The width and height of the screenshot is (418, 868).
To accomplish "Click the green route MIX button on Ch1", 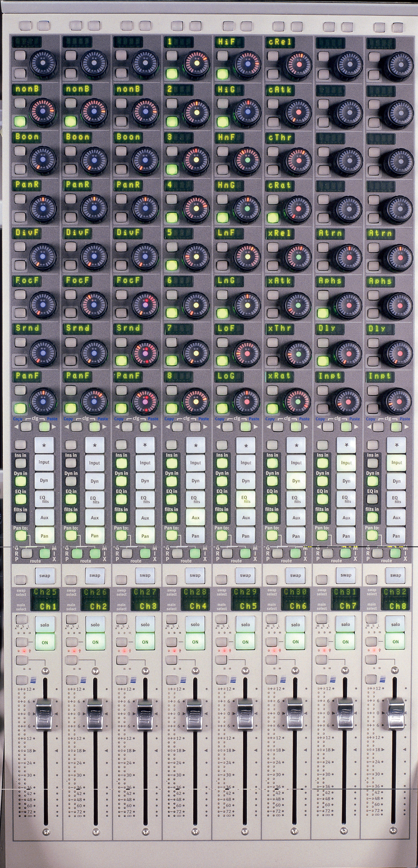I will [44, 553].
